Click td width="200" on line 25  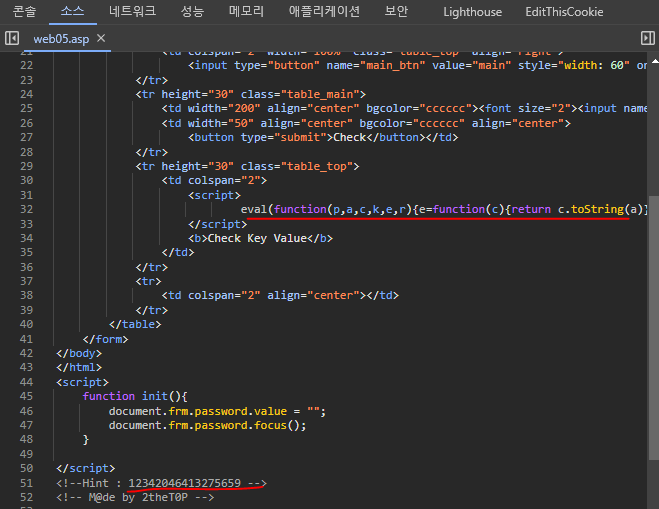pos(212,108)
